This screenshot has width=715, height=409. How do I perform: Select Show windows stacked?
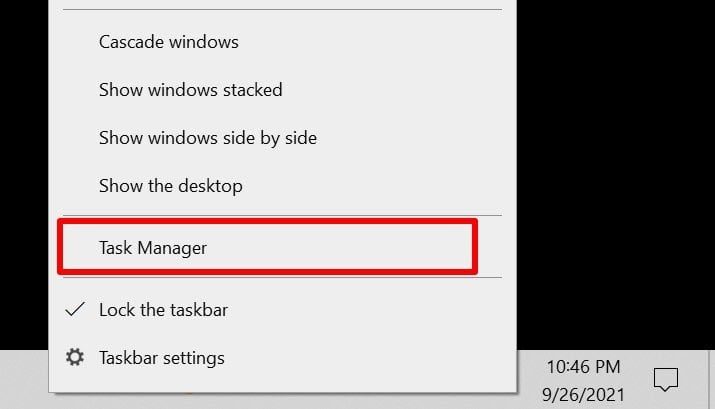point(190,90)
